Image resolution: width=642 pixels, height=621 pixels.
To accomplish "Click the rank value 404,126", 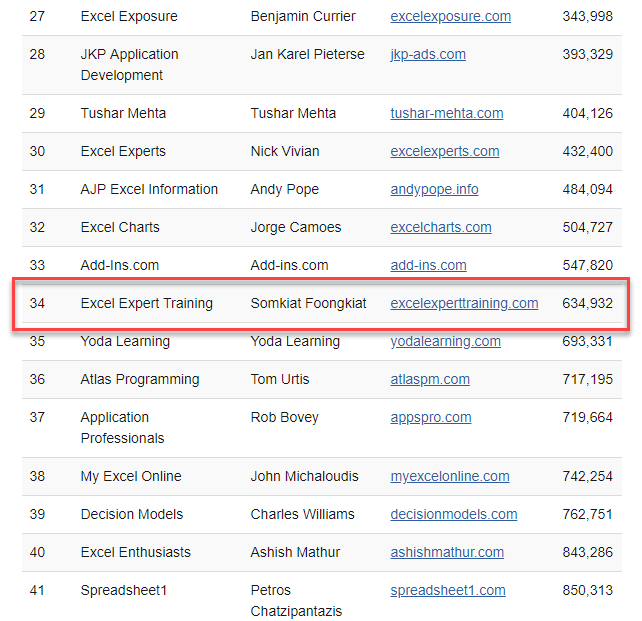I will point(588,113).
